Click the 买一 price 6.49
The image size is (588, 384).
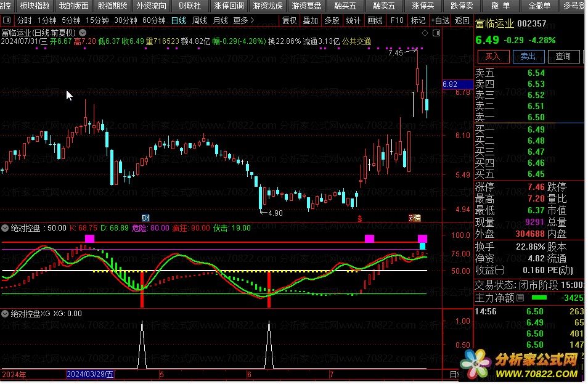[536, 130]
